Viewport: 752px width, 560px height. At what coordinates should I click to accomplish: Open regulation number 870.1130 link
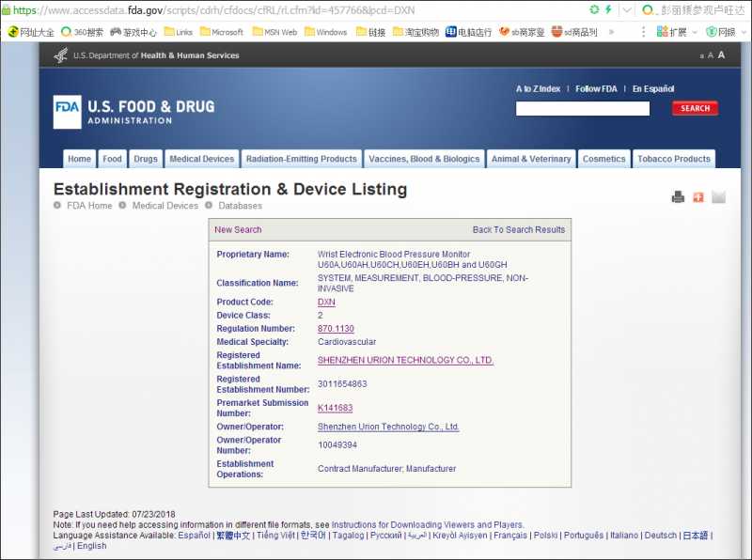(x=336, y=329)
